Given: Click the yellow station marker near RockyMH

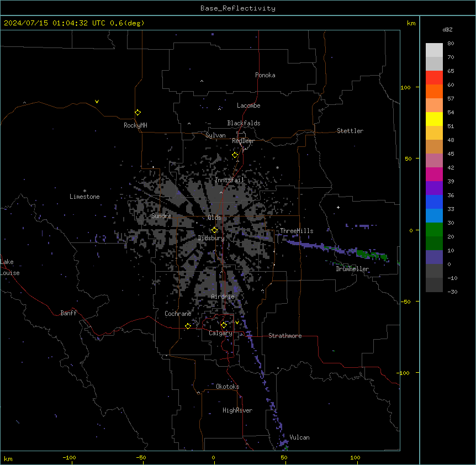Looking at the screenshot, I should pyautogui.click(x=137, y=113).
